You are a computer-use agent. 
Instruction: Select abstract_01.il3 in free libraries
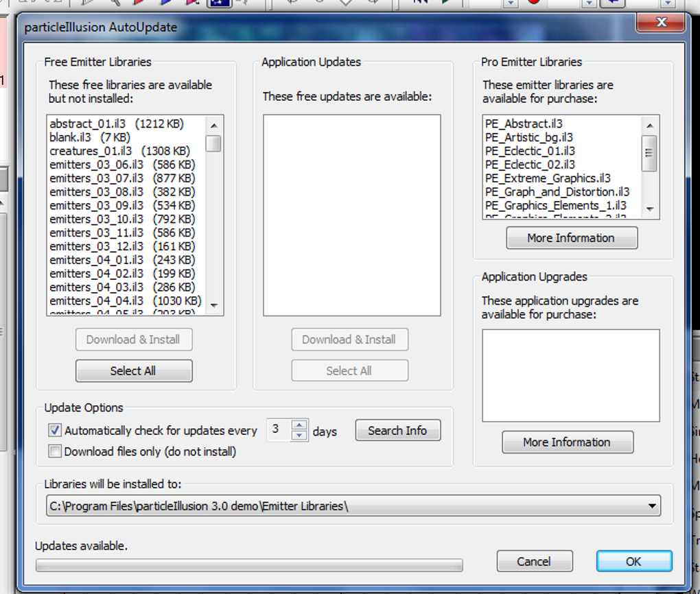point(117,123)
